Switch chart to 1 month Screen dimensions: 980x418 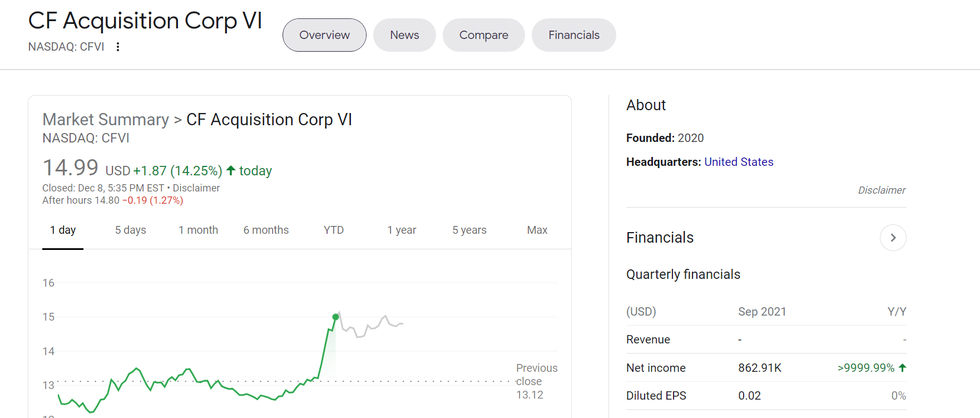pos(198,230)
